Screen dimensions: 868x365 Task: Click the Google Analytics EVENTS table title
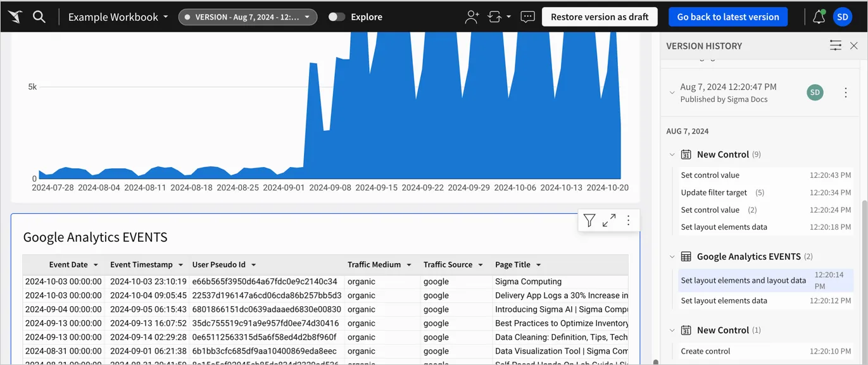(95, 237)
